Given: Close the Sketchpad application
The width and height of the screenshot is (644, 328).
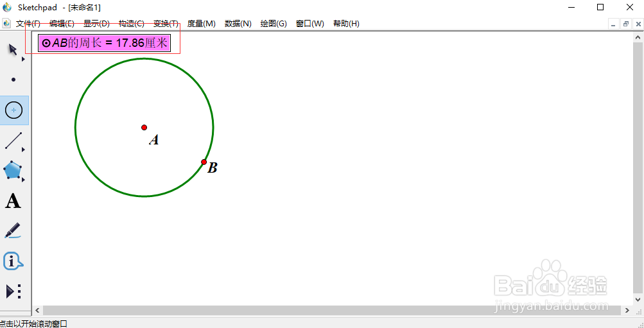Looking at the screenshot, I should pyautogui.click(x=629, y=8).
